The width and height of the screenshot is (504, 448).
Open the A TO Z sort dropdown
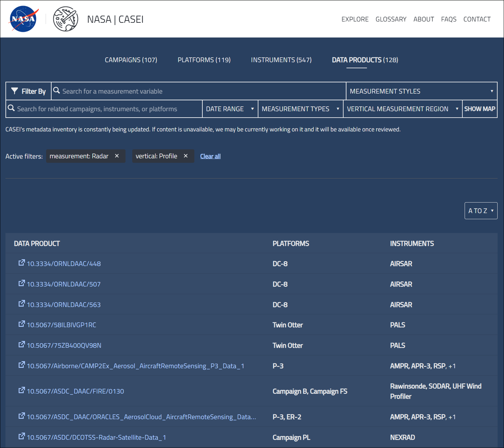point(481,211)
